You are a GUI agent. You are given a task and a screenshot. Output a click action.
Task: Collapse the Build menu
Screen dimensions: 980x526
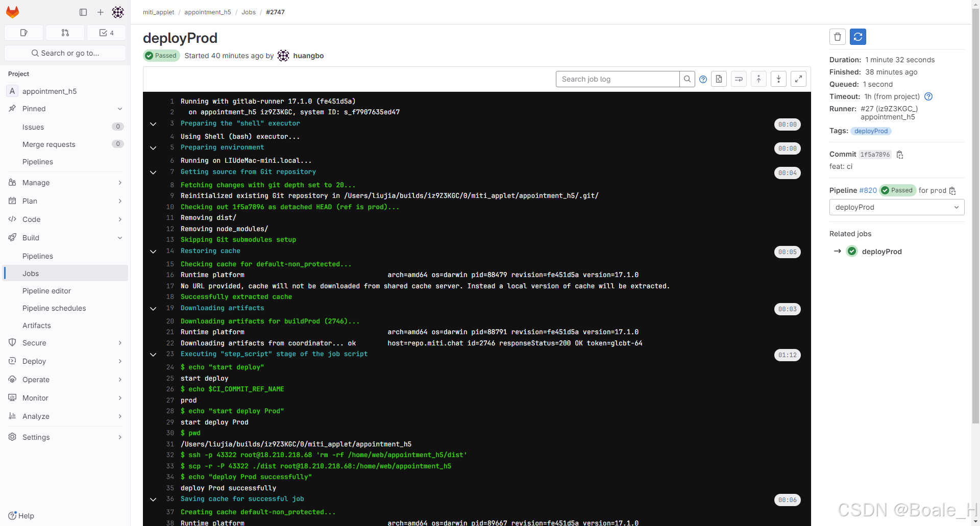[x=65, y=238]
